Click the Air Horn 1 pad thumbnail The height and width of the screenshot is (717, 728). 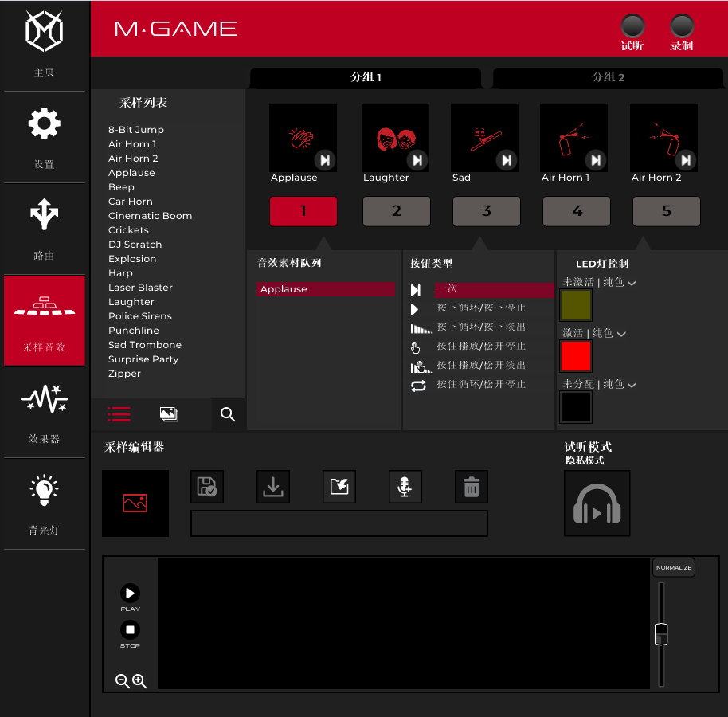[x=573, y=138]
